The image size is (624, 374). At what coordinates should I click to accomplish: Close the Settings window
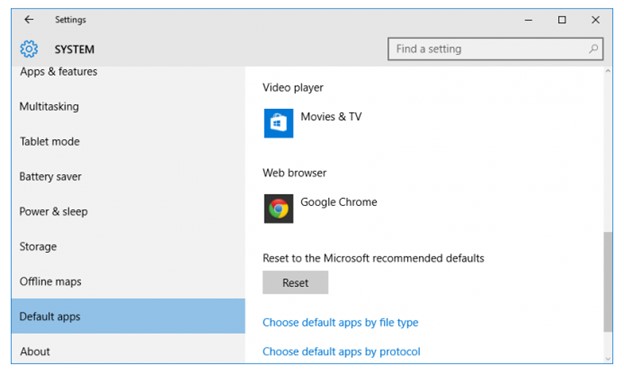click(595, 20)
